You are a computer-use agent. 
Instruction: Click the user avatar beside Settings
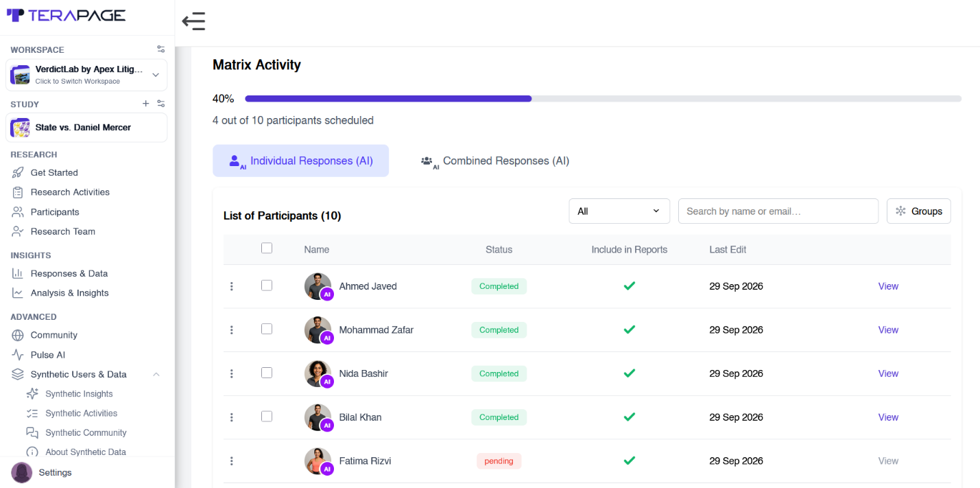point(22,472)
